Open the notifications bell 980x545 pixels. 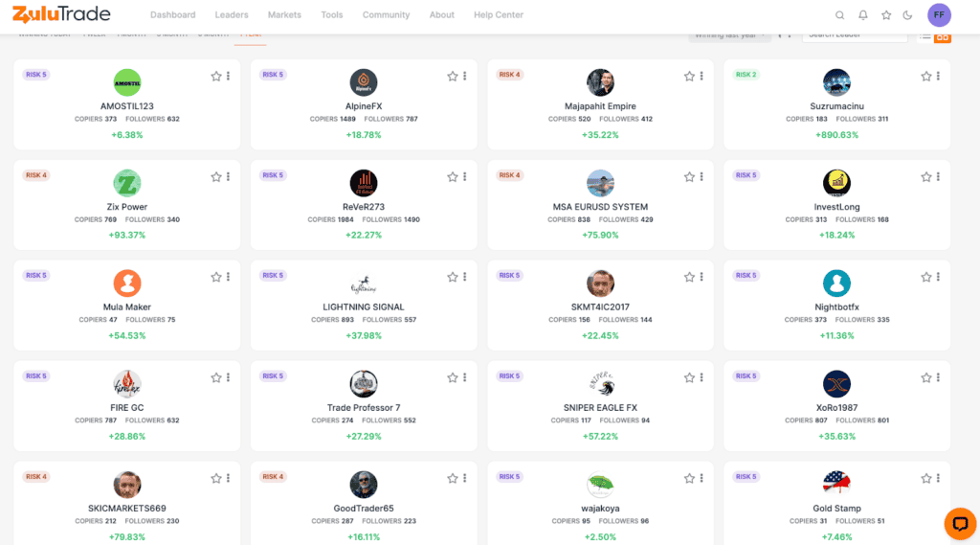[x=862, y=15]
